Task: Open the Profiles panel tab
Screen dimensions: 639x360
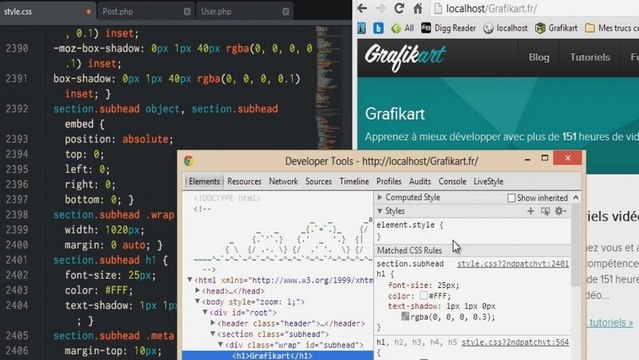Action: click(x=389, y=181)
